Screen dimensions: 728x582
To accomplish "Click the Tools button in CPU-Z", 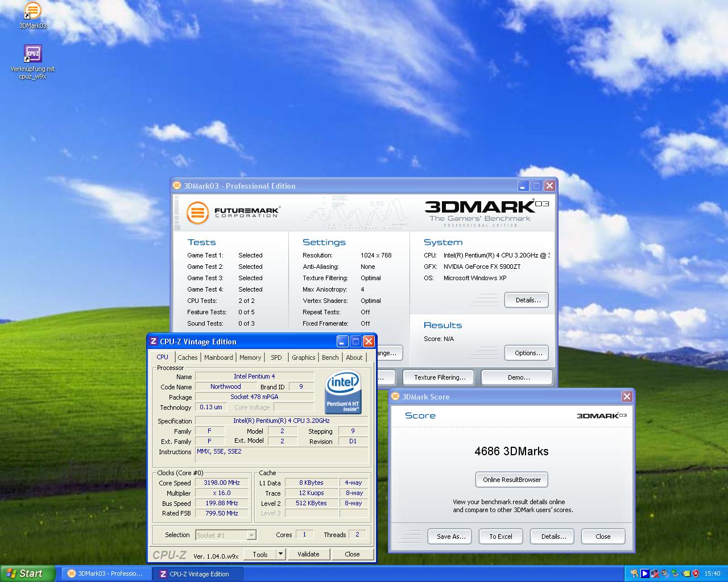I will click(x=260, y=554).
